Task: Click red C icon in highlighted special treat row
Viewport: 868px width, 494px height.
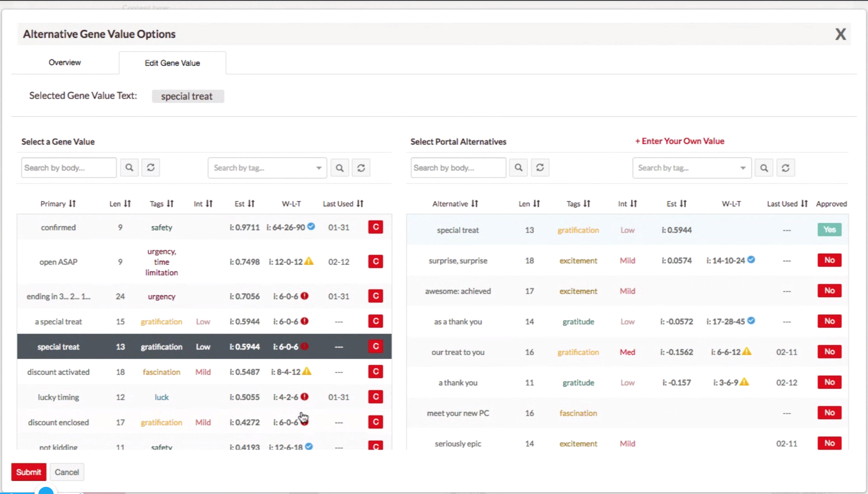Action: click(x=376, y=346)
